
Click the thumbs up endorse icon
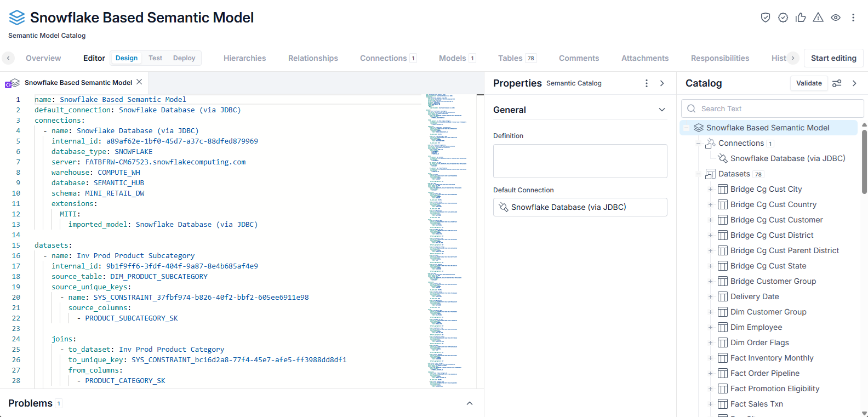801,18
